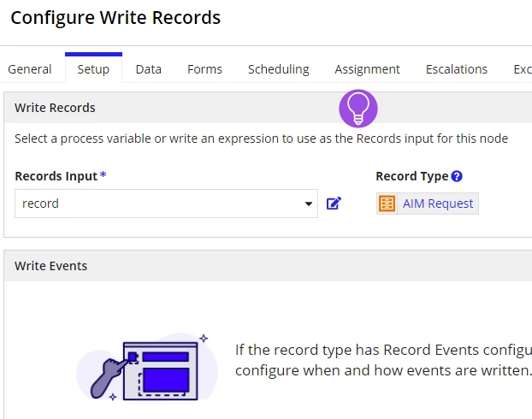
Task: Click the Configure Write Records title
Action: click(115, 18)
